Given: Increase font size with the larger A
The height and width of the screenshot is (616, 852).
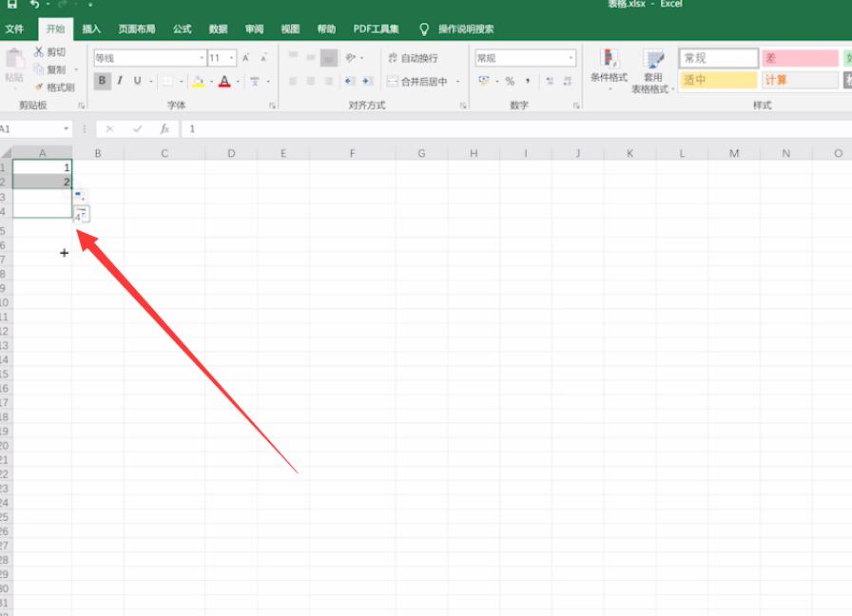Looking at the screenshot, I should click(246, 58).
